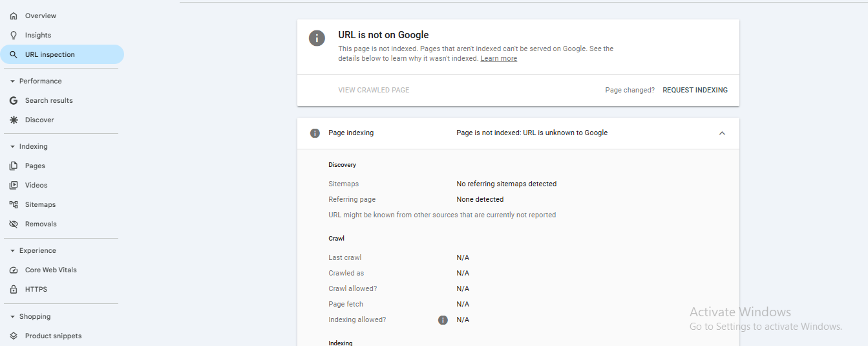This screenshot has height=346, width=868.
Task: Click the HTTPS padlock icon
Action: 14,289
